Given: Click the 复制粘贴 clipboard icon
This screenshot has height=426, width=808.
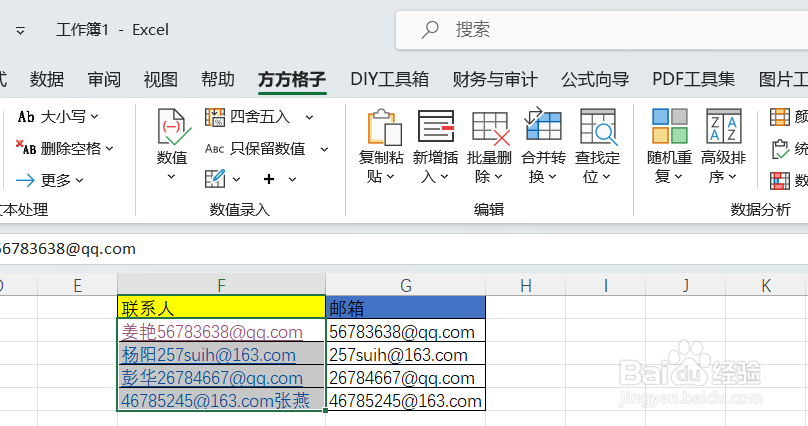Looking at the screenshot, I should pos(384,127).
